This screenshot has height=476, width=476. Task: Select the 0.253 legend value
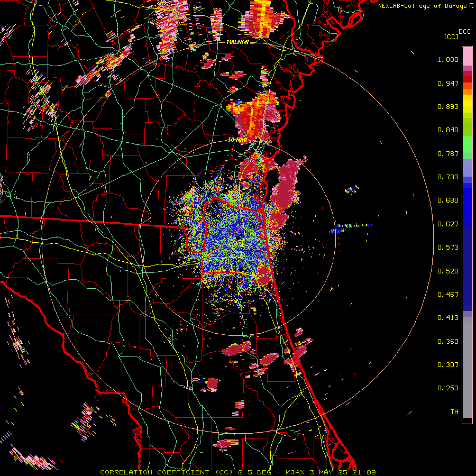(448, 388)
